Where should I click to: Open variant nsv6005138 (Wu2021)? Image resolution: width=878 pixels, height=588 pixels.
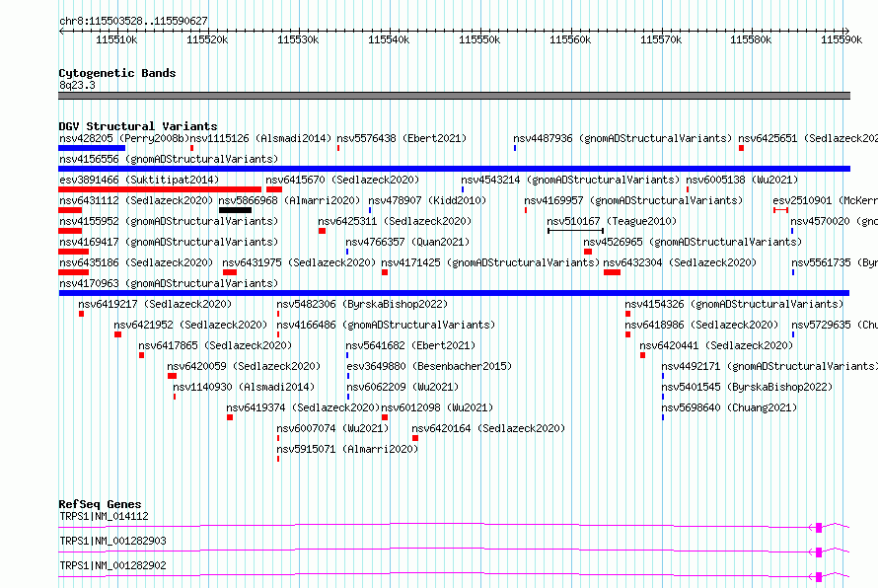(742, 180)
